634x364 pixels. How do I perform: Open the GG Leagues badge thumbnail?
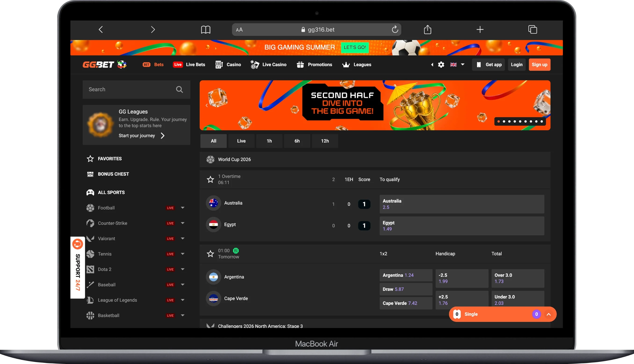pyautogui.click(x=100, y=125)
